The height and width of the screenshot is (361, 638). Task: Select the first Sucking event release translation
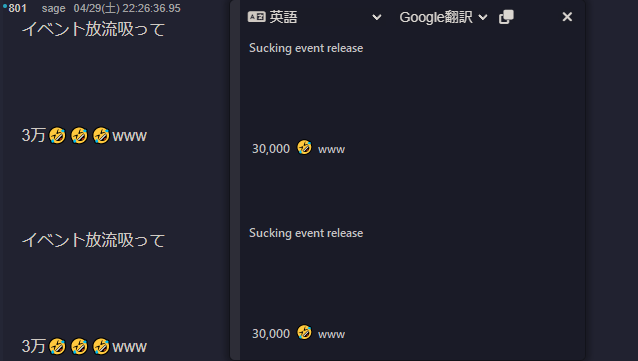[306, 48]
